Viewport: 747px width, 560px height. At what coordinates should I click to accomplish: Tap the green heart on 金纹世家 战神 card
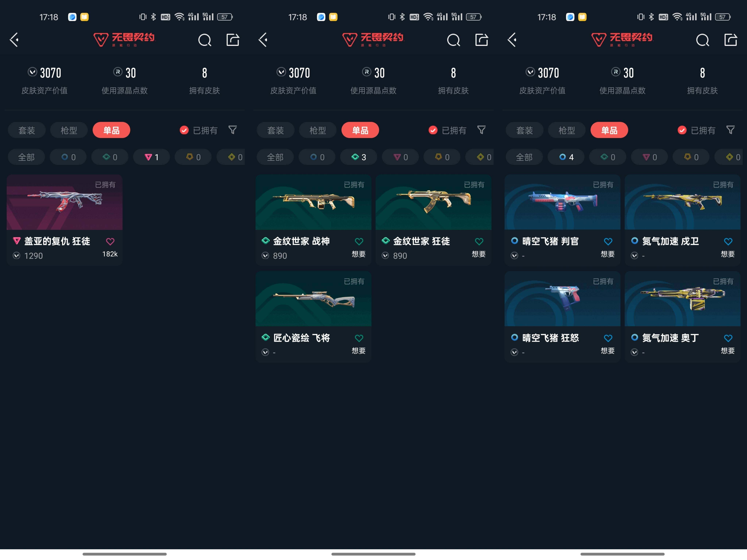coord(359,241)
